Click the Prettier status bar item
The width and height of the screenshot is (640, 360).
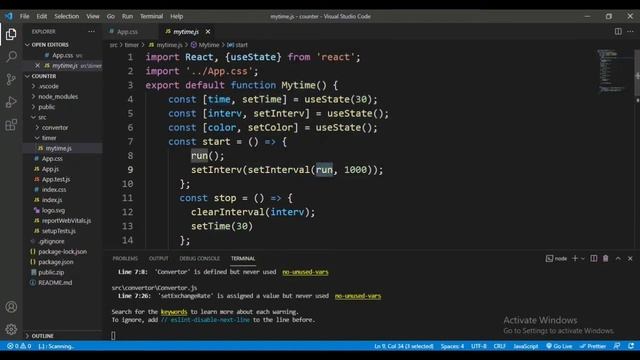point(593,346)
